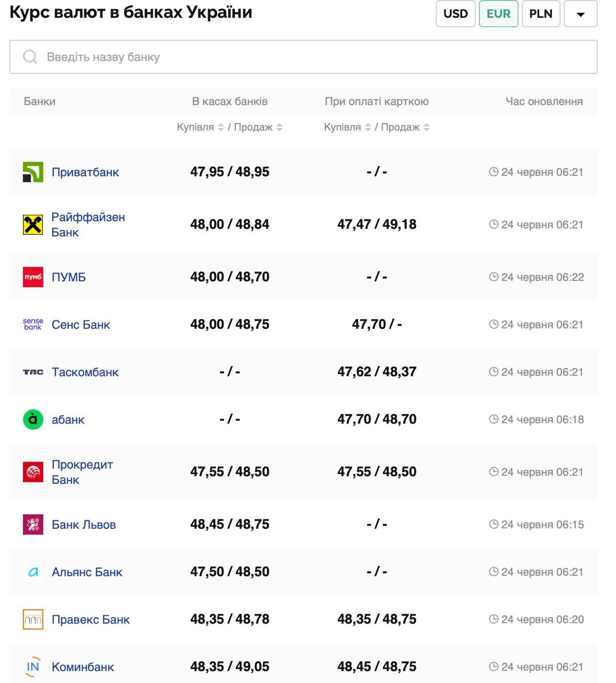Click the Комінбанк IN logo icon
The height and width of the screenshot is (683, 616).
point(33,667)
